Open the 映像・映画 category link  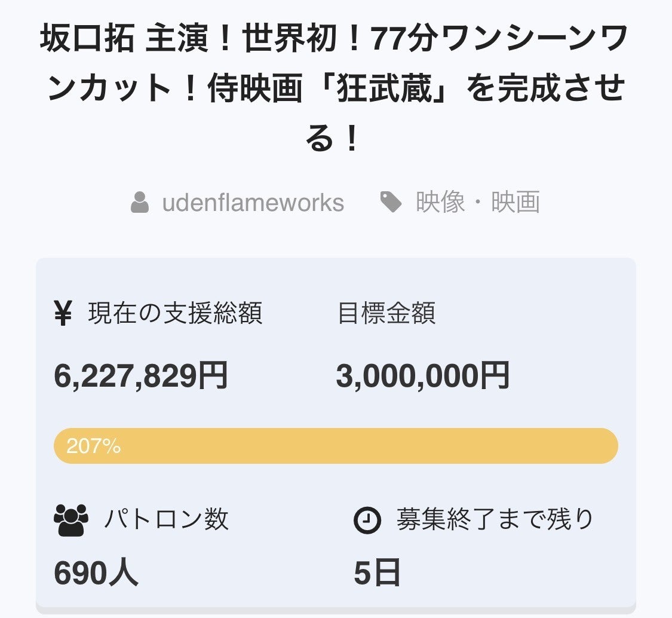[478, 203]
